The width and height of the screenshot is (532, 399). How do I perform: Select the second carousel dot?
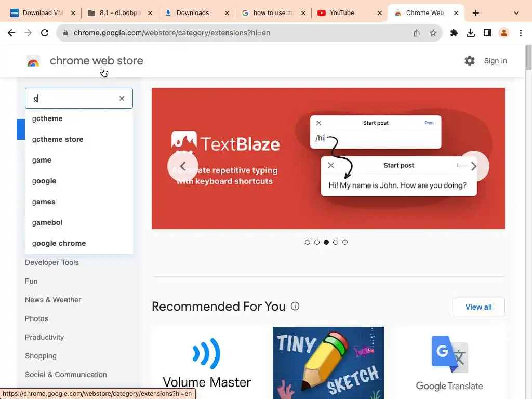[x=317, y=242]
